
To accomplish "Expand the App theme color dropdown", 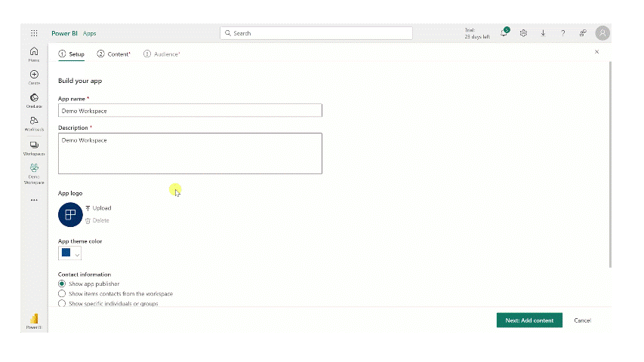I will pos(69,254).
